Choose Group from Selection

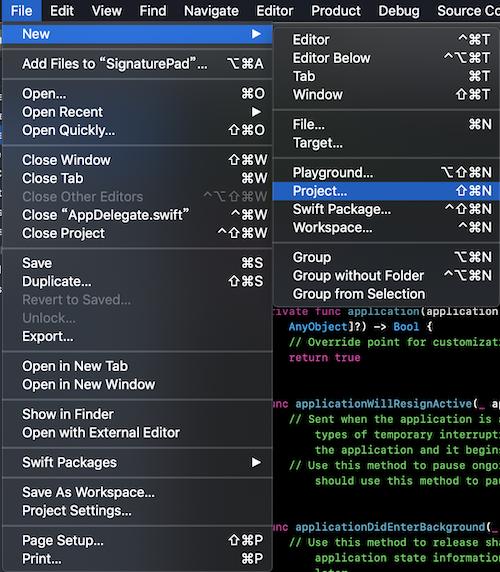tap(386, 294)
